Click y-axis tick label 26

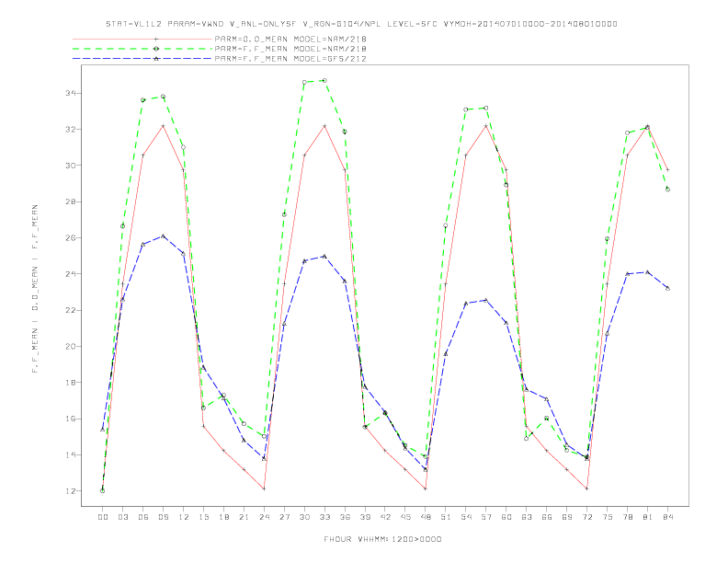click(x=71, y=238)
